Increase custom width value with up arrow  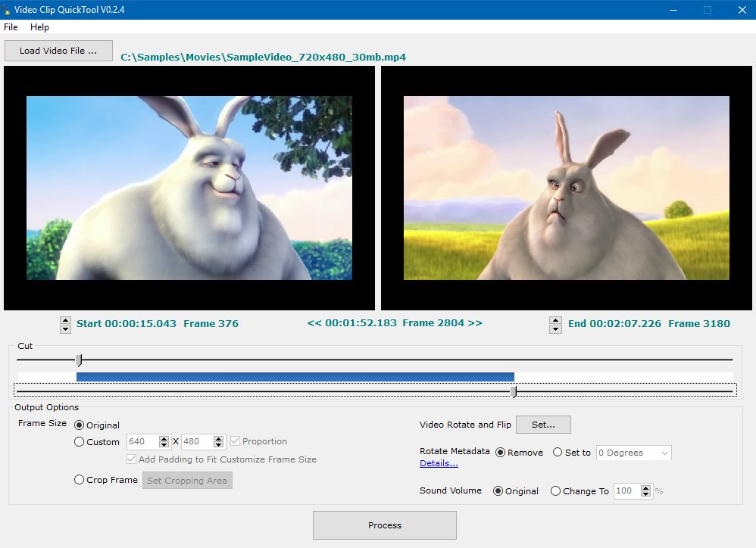pyautogui.click(x=164, y=438)
